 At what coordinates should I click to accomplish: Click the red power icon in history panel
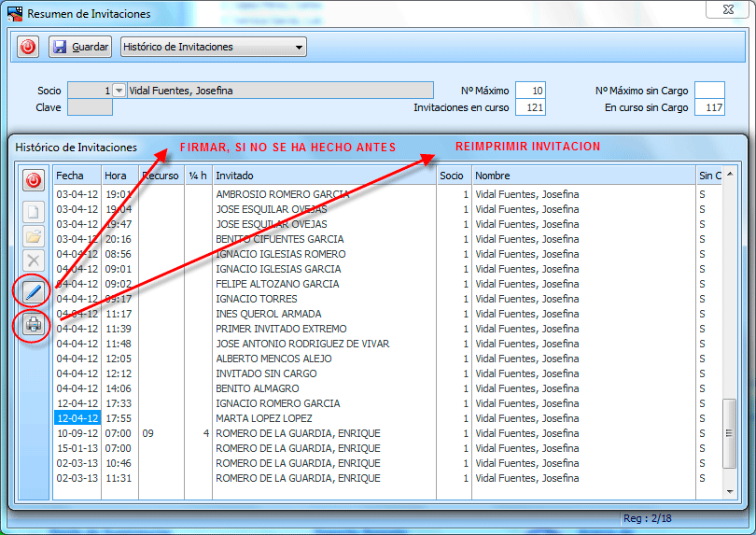point(34,179)
